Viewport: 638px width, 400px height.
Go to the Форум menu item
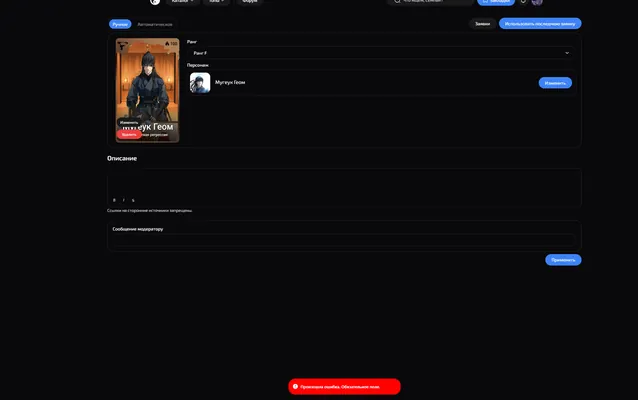(249, 1)
